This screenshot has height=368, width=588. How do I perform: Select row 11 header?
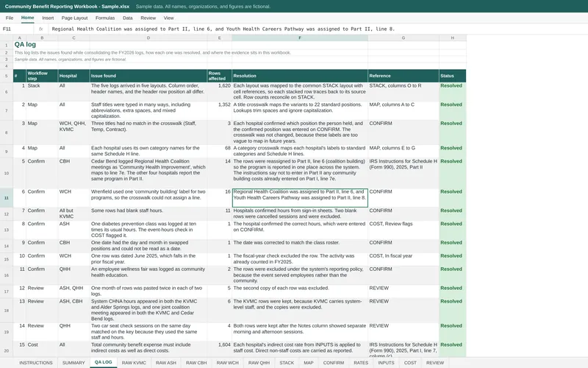click(7, 198)
